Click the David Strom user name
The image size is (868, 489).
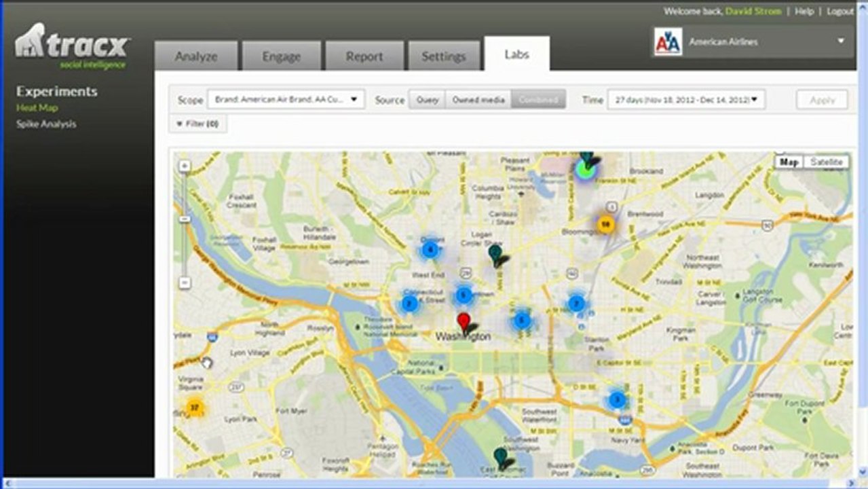coord(753,12)
